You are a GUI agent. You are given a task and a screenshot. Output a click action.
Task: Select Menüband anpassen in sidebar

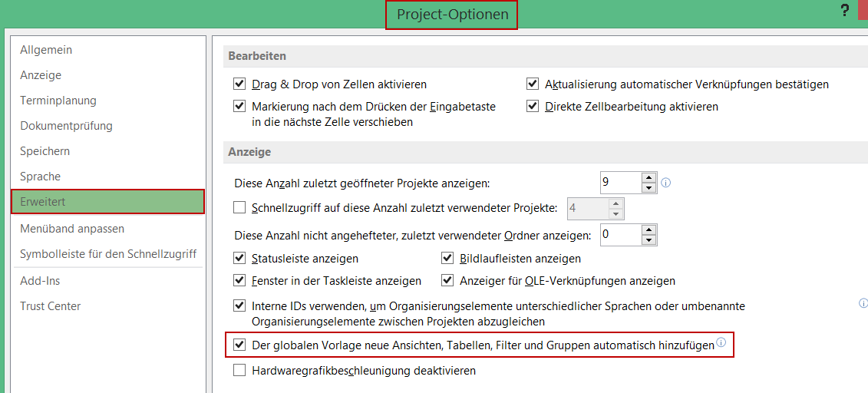click(x=72, y=229)
